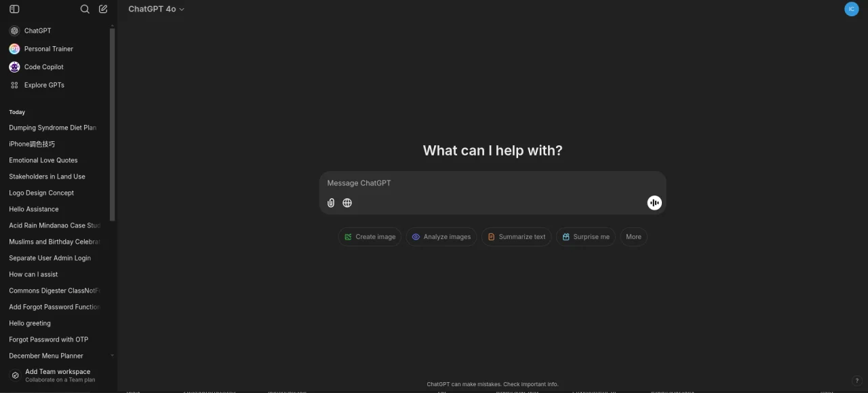Open the help question mark icon

(856, 381)
